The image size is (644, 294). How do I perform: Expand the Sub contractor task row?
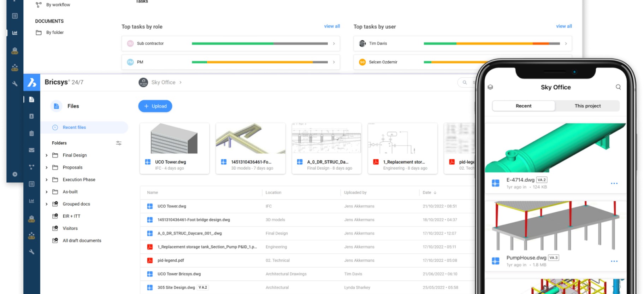click(x=333, y=43)
